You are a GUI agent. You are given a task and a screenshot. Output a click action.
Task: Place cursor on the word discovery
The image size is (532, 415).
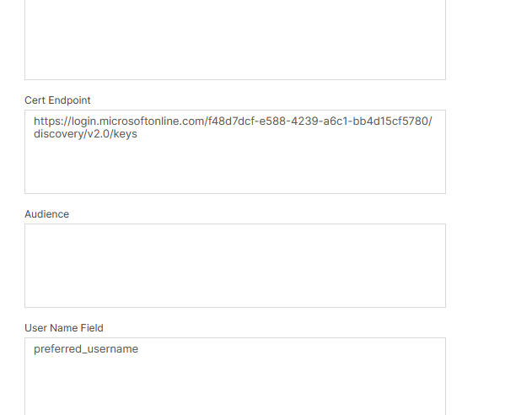(x=57, y=134)
